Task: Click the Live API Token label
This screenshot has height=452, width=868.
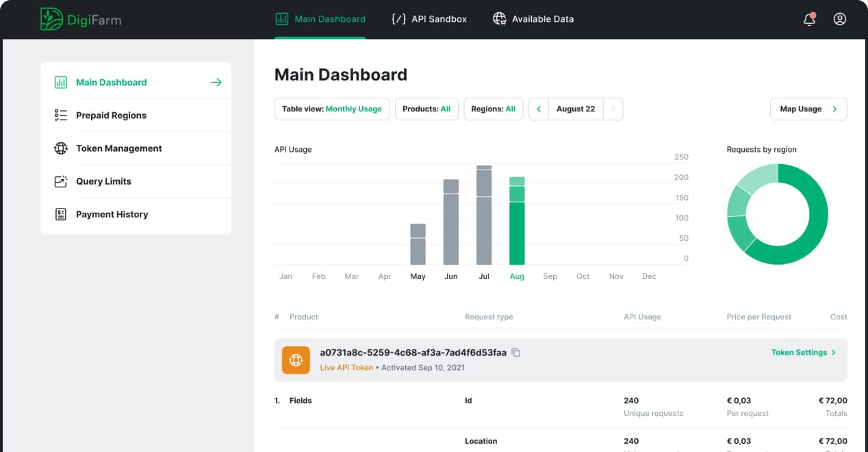Action: [x=346, y=368]
